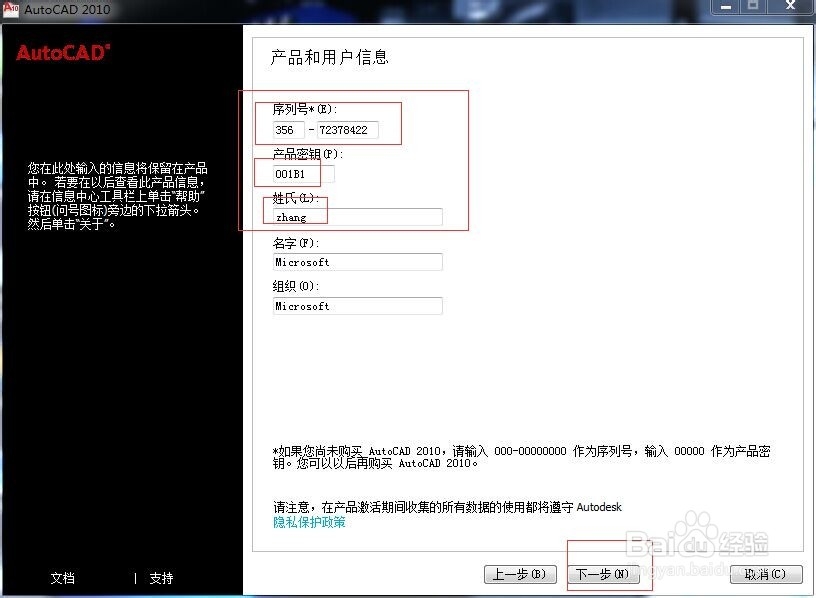Minimize the AutoCAD 2010 installer window
The width and height of the screenshot is (816, 598).
point(726,6)
